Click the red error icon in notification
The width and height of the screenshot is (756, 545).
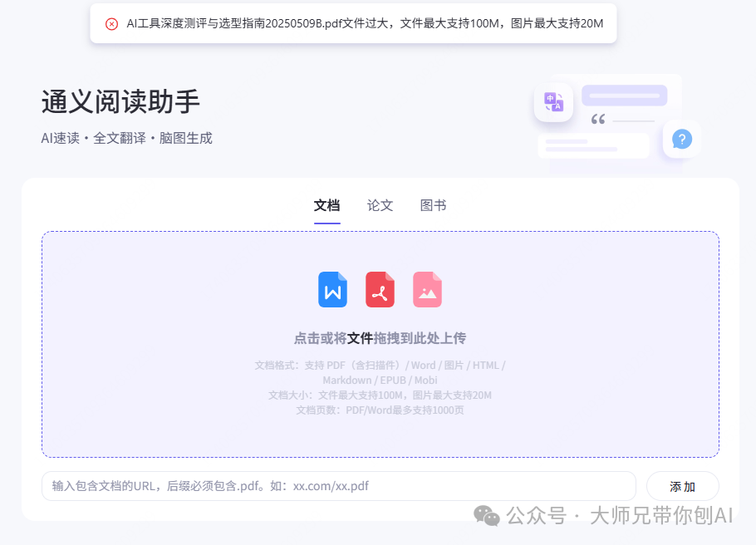[x=111, y=23]
